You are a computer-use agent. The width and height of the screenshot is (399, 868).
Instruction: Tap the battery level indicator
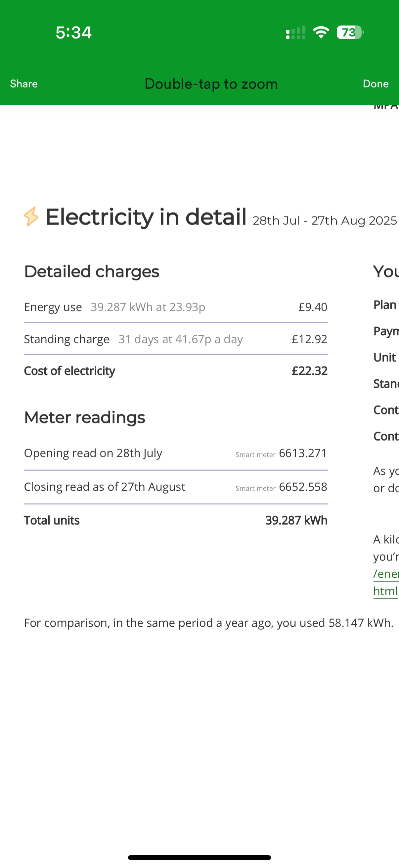click(350, 32)
